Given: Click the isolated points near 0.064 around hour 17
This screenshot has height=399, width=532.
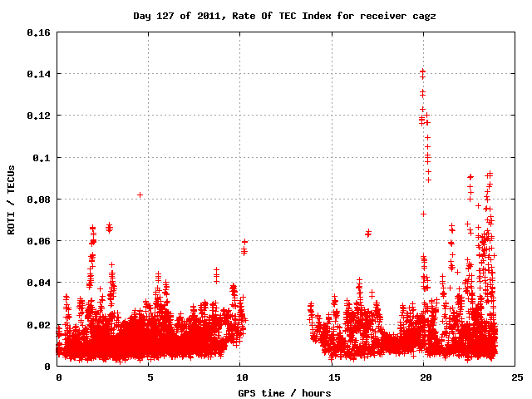Looking at the screenshot, I should tap(368, 233).
